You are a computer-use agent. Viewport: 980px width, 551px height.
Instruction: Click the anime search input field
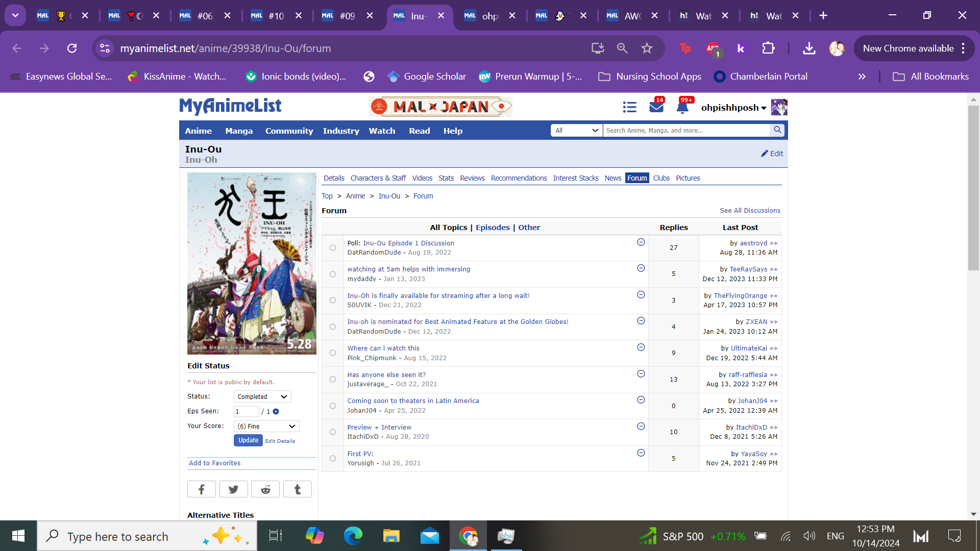click(685, 131)
